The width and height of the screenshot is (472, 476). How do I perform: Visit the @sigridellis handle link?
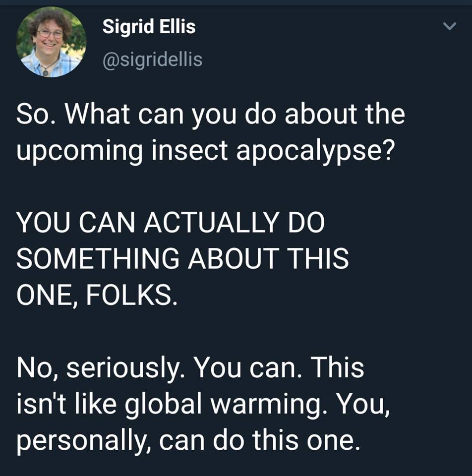coord(152,59)
